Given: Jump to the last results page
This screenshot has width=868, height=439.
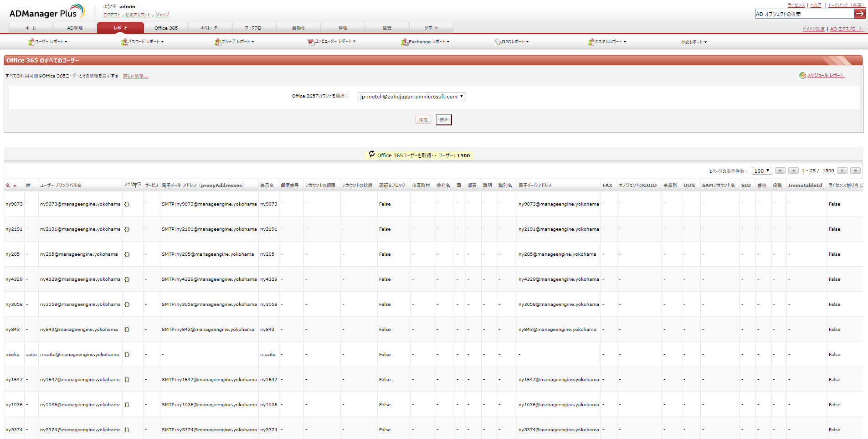Looking at the screenshot, I should click(x=856, y=170).
